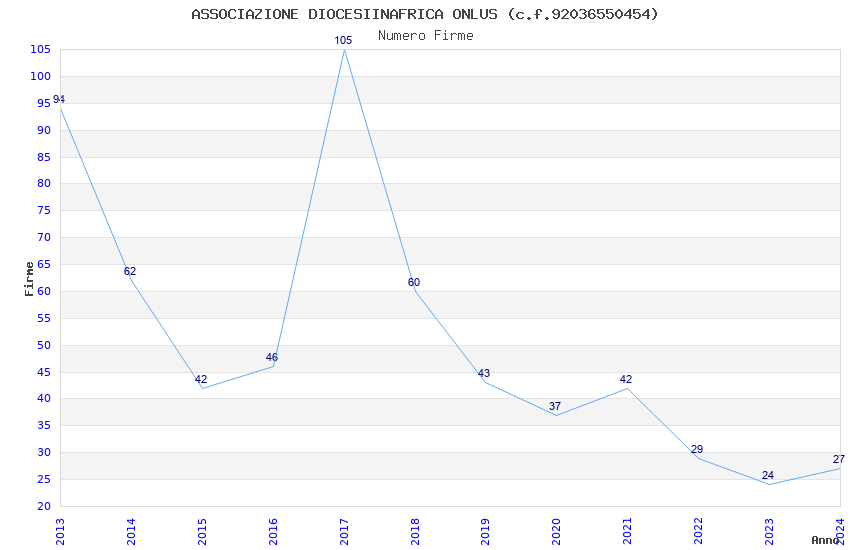This screenshot has height=550, width=850.
Task: Click the 90 tick on the Firme axis
Action: 44,130
